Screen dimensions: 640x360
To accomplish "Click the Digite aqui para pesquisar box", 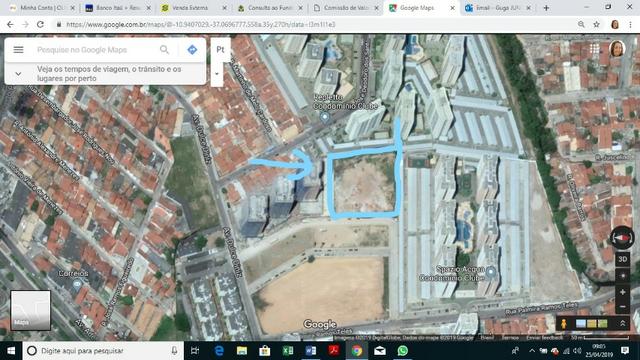I will (103, 351).
